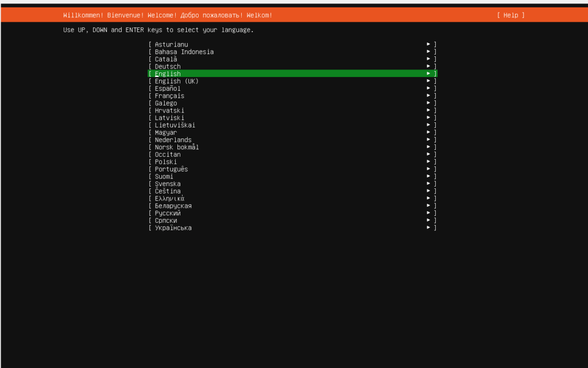Click the arrow next to Русский
Image resolution: width=588 pixels, height=368 pixels.
point(428,213)
